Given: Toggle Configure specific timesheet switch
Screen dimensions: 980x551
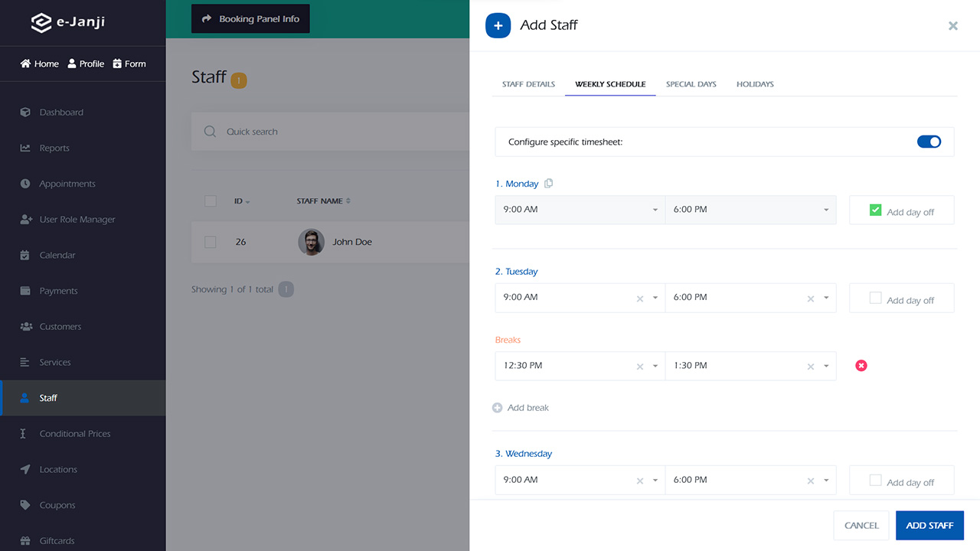Looking at the screenshot, I should [x=929, y=142].
